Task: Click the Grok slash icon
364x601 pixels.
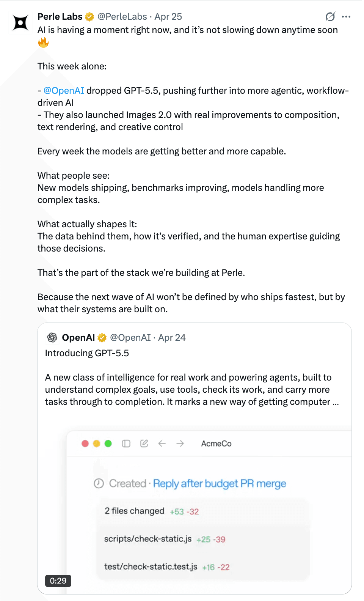Action: (x=330, y=17)
